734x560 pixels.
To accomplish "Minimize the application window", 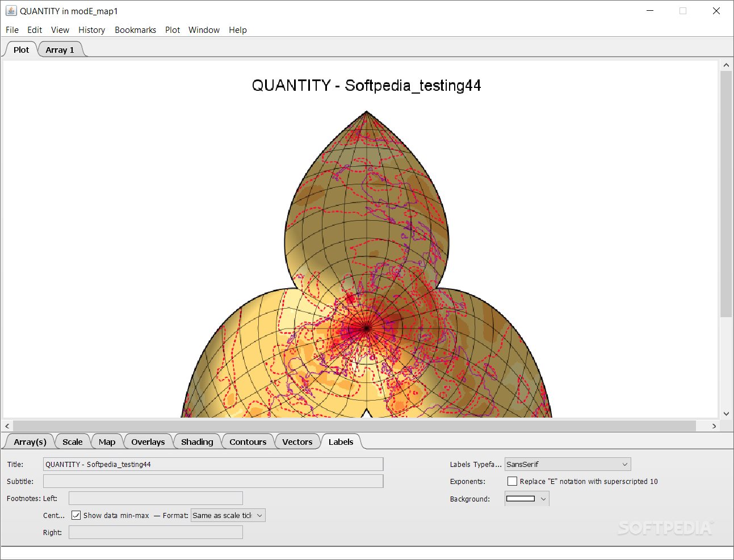I will pyautogui.click(x=650, y=11).
